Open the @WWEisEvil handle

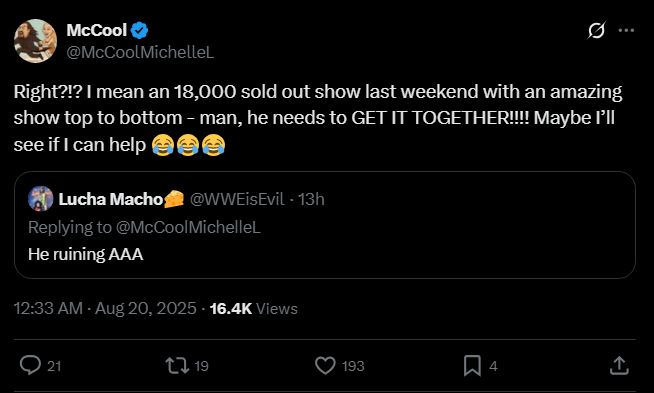[237, 199]
